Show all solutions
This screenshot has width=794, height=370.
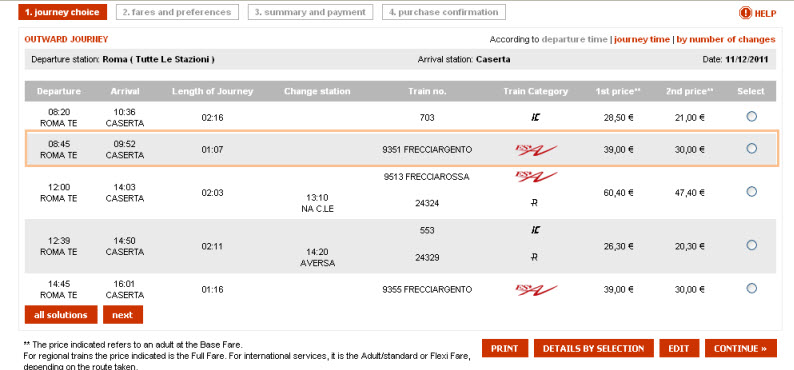point(60,315)
